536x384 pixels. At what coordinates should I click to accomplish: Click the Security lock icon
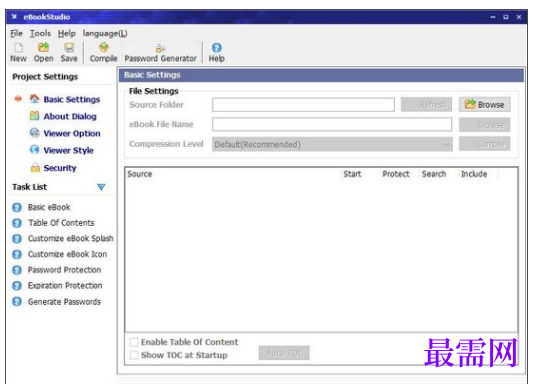coord(35,168)
